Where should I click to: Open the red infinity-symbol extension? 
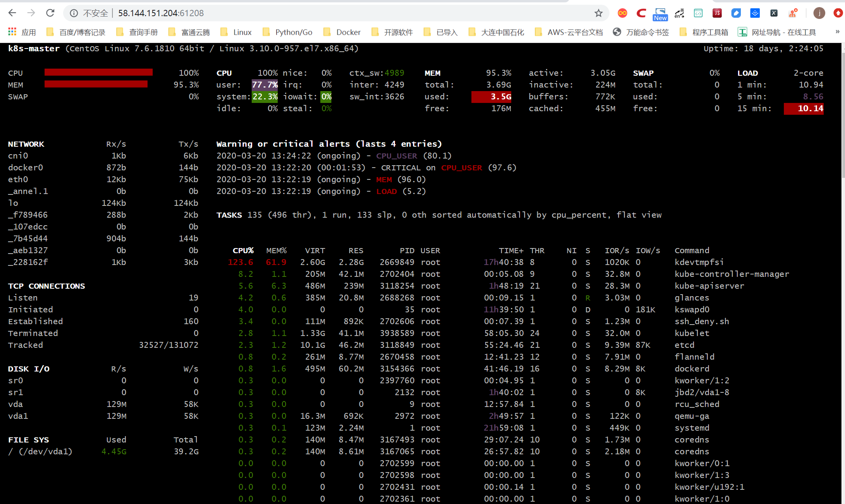623,13
